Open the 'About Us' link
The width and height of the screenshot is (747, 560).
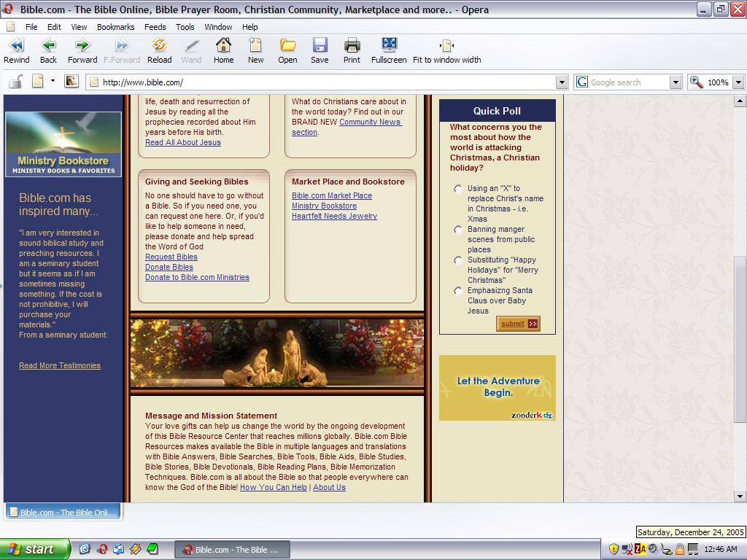click(x=329, y=487)
